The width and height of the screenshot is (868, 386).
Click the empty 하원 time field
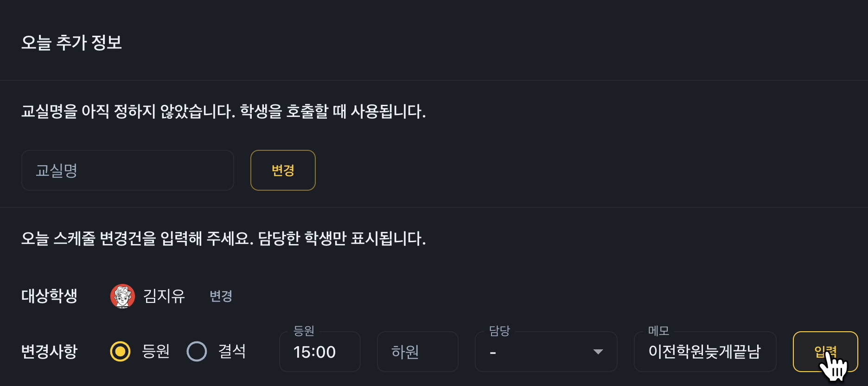418,351
